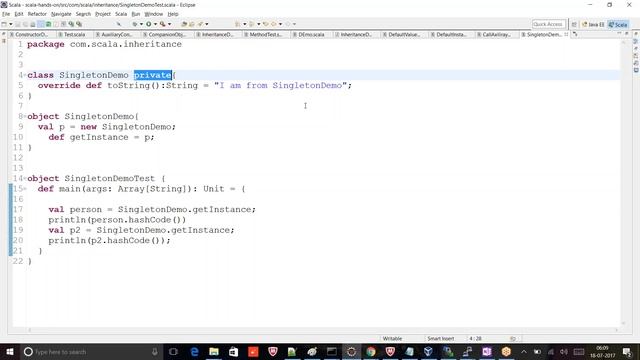Click the Print toolbar icon
640x360 pixels.
(33, 24)
